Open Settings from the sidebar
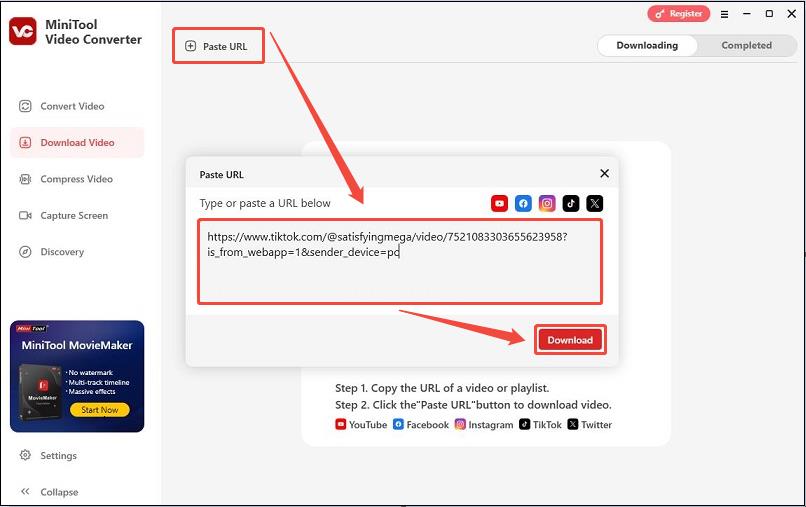This screenshot has height=507, width=806. click(77, 455)
